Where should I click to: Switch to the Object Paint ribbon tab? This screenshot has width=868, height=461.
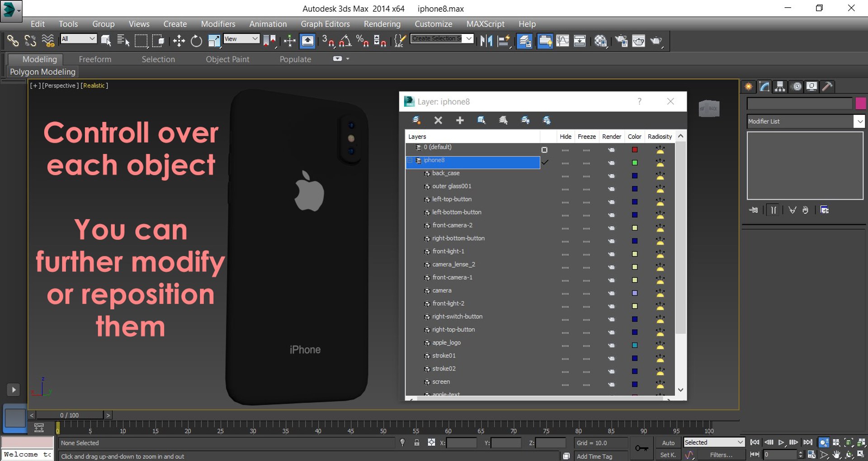227,59
